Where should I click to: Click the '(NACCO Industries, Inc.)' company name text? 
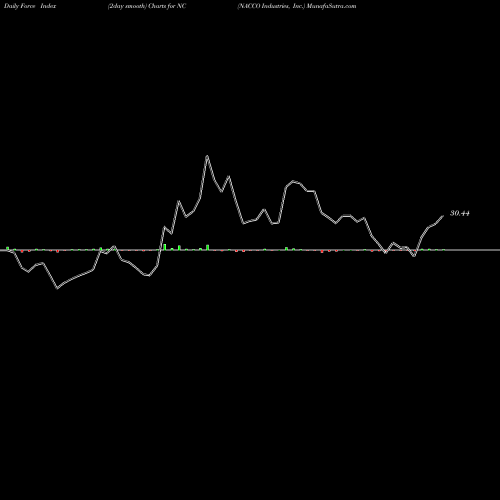click(x=271, y=6)
